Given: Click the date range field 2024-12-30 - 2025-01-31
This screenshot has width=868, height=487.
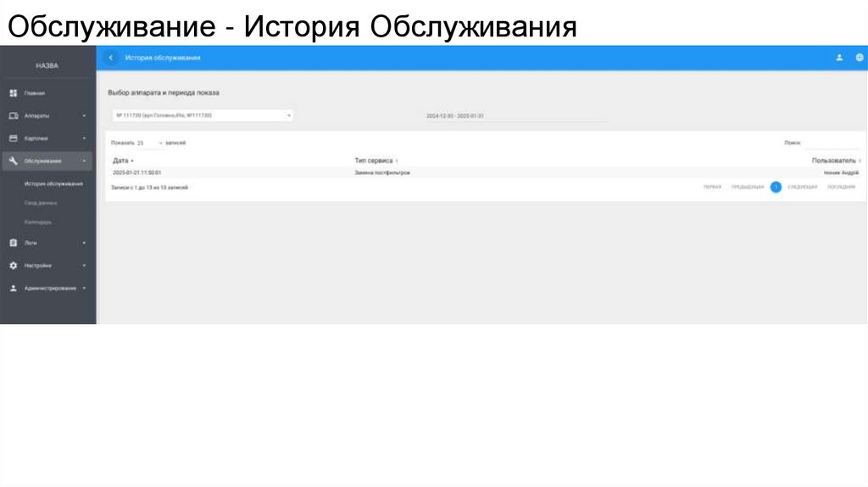Looking at the screenshot, I should (516, 115).
